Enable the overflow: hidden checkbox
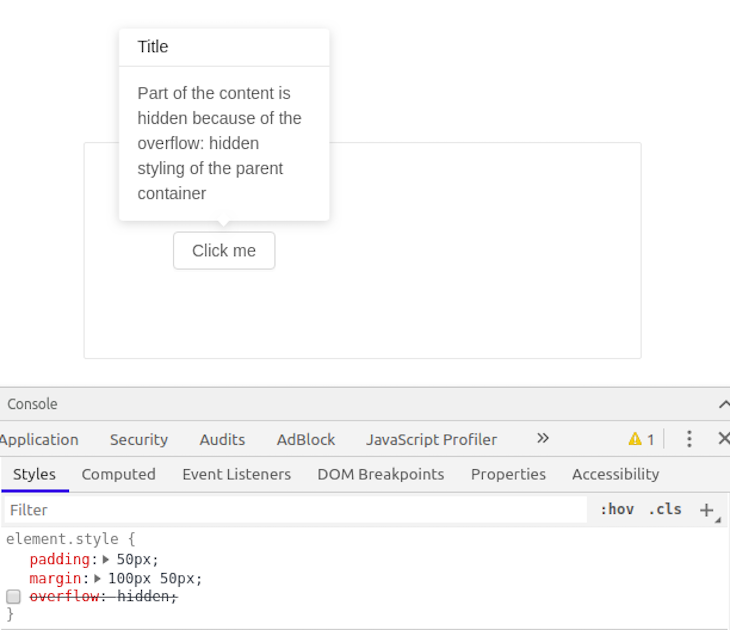The height and width of the screenshot is (630, 730). pyautogui.click(x=14, y=596)
